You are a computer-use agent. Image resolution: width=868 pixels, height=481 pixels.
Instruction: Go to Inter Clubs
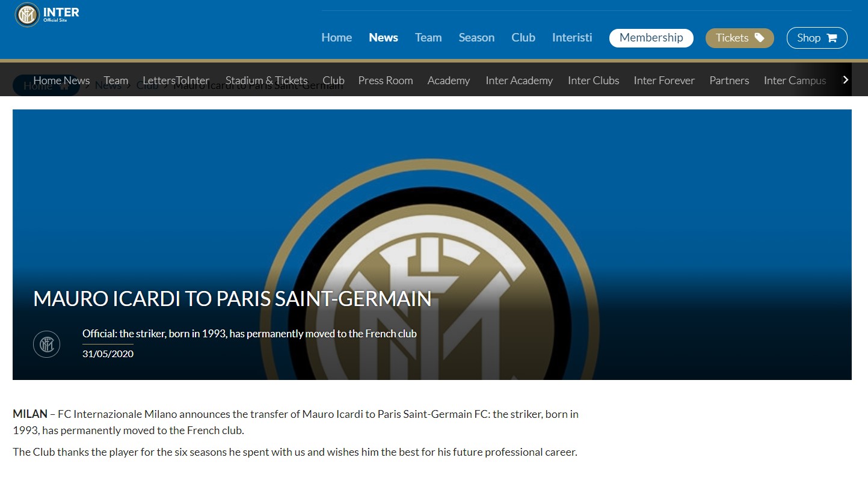tap(594, 81)
